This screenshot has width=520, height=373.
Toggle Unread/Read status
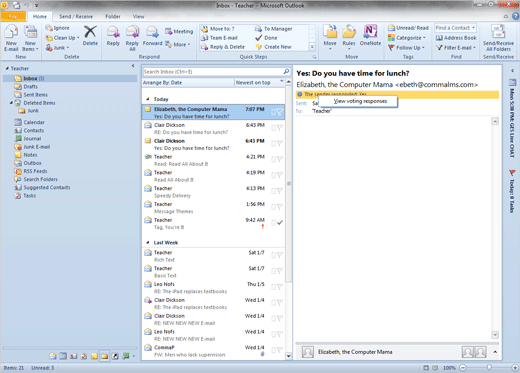point(408,28)
